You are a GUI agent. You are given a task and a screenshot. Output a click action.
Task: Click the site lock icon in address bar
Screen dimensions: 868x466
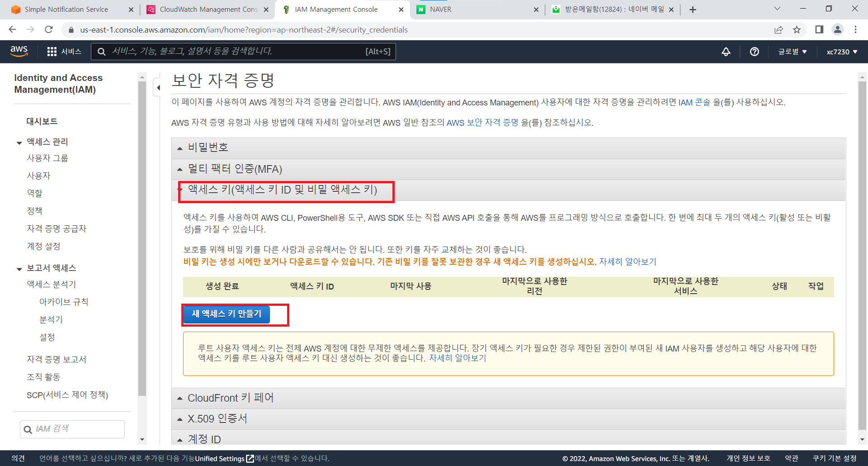click(71, 30)
